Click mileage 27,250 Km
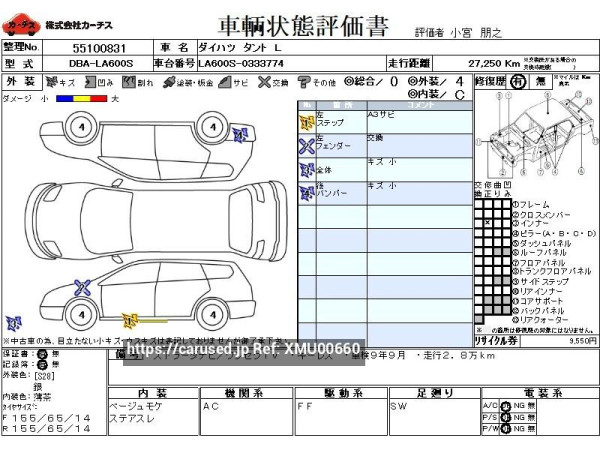This screenshot has height=450, width=600. 494,64
